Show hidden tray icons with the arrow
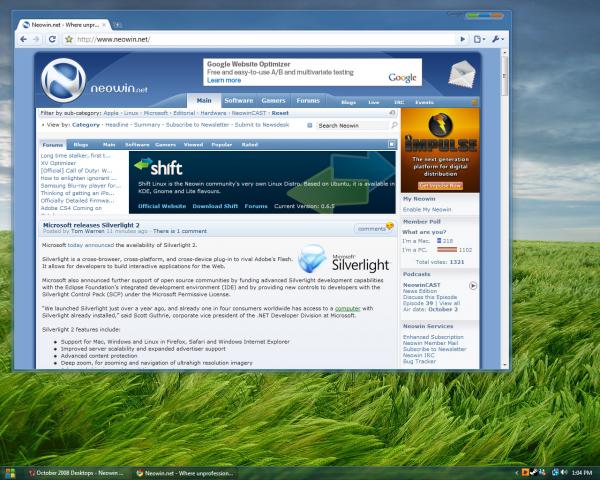 pos(516,473)
